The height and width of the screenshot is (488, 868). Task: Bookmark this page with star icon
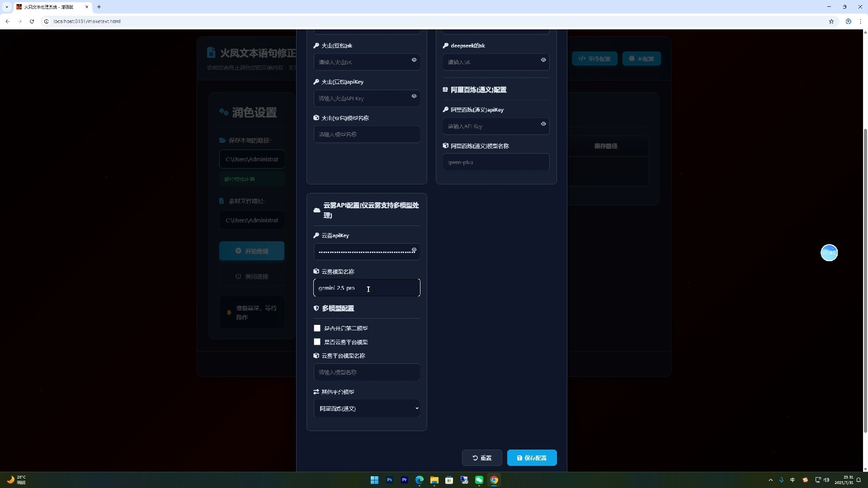tap(831, 21)
